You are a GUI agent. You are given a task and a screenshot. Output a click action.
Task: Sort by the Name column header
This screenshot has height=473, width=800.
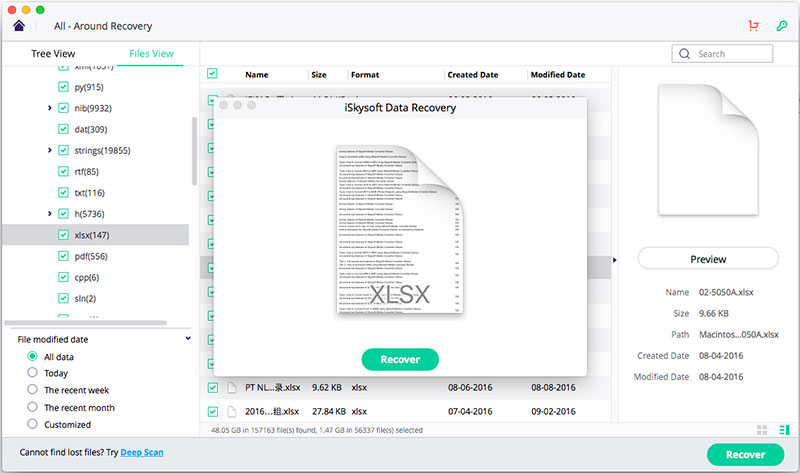pyautogui.click(x=257, y=74)
